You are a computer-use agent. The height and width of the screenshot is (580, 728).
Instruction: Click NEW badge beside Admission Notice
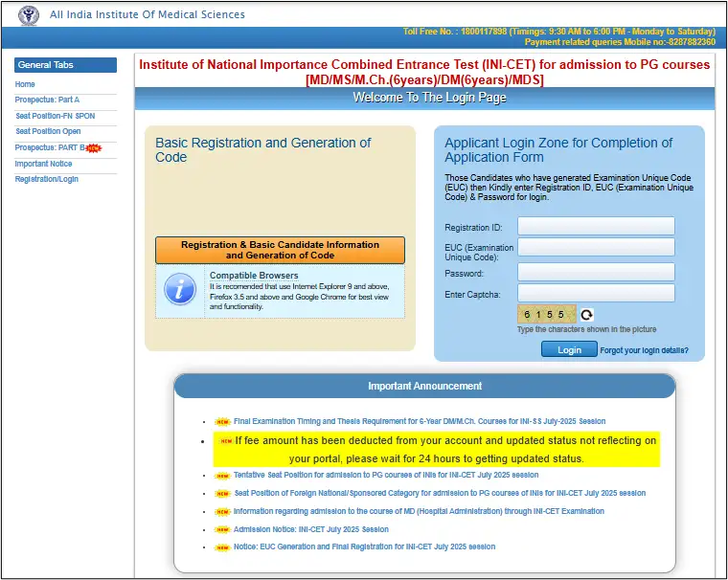point(223,530)
